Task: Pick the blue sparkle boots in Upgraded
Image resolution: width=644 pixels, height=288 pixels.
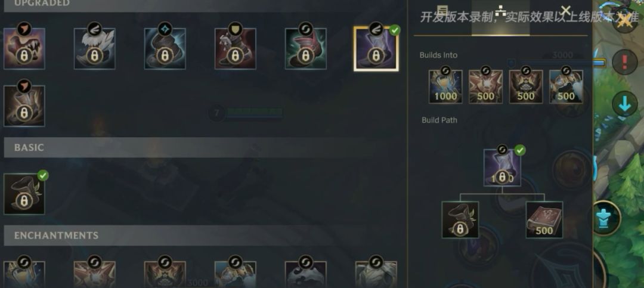Action: [x=165, y=48]
